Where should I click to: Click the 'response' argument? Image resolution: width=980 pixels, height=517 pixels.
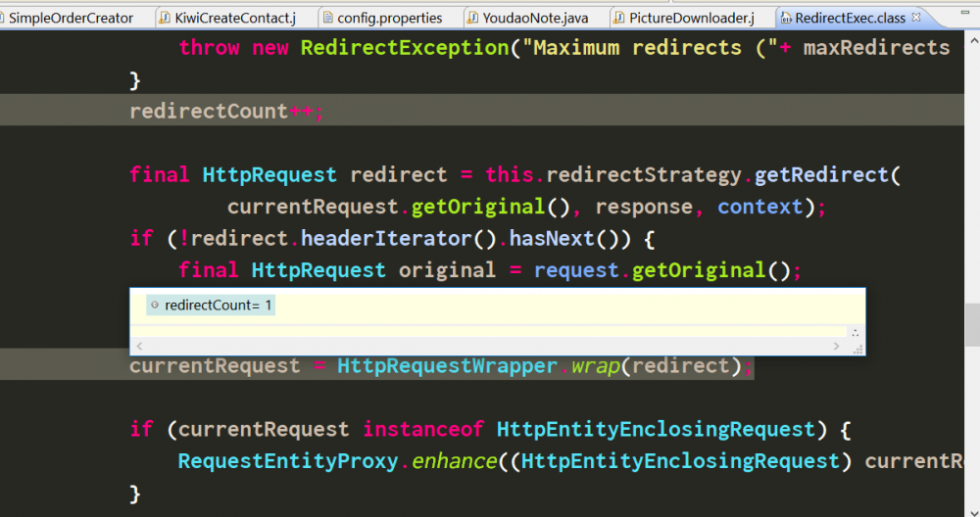tap(644, 207)
